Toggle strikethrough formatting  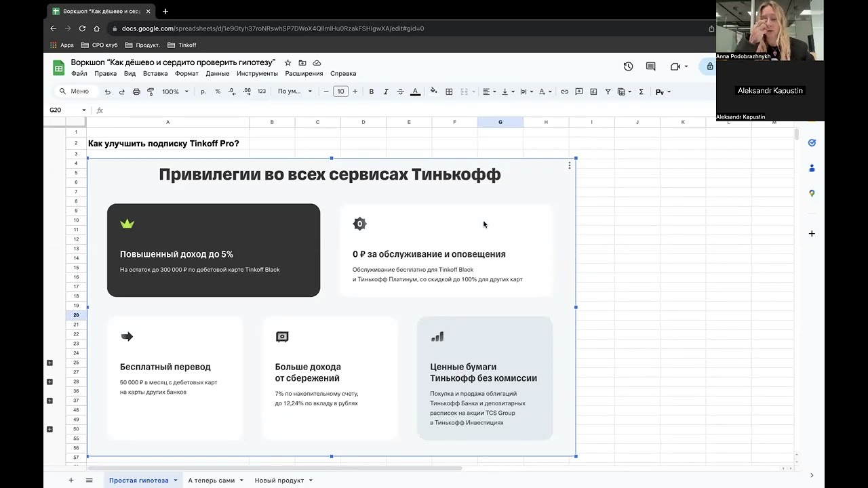[x=400, y=91]
